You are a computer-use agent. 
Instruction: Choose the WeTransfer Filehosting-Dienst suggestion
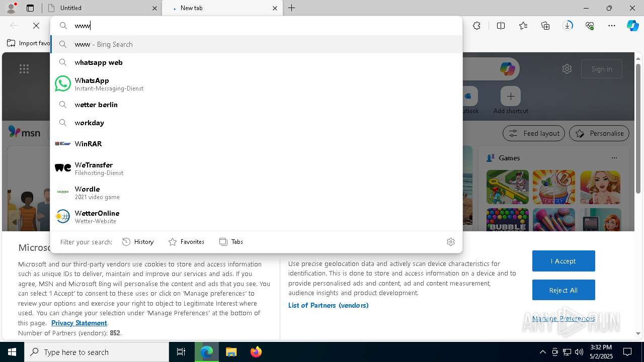pos(257,168)
